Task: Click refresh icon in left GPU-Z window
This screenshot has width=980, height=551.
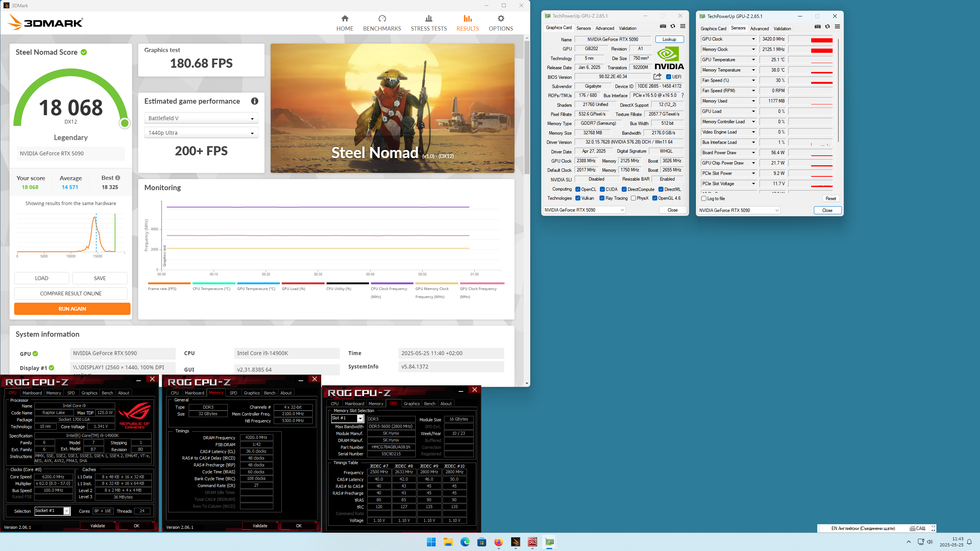Action: (x=673, y=26)
